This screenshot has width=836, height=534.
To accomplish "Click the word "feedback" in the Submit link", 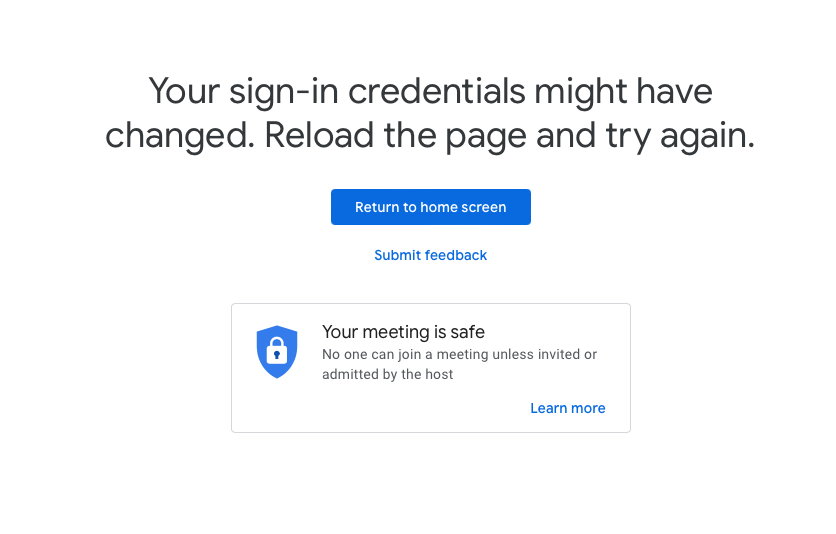I will pyautogui.click(x=455, y=255).
